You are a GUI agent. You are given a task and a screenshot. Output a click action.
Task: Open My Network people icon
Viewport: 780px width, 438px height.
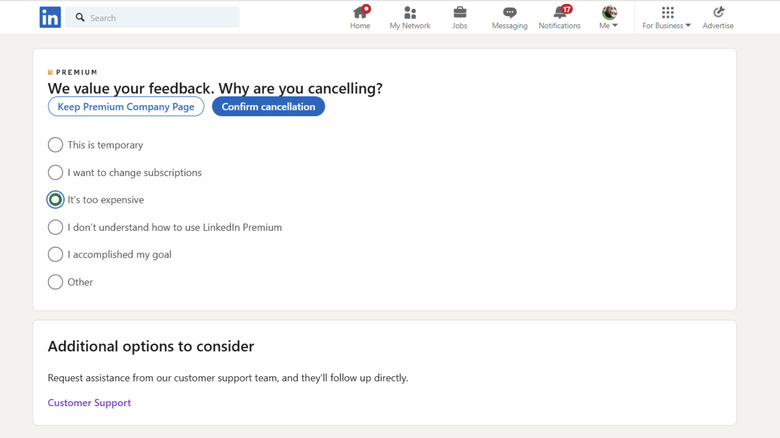click(x=410, y=12)
